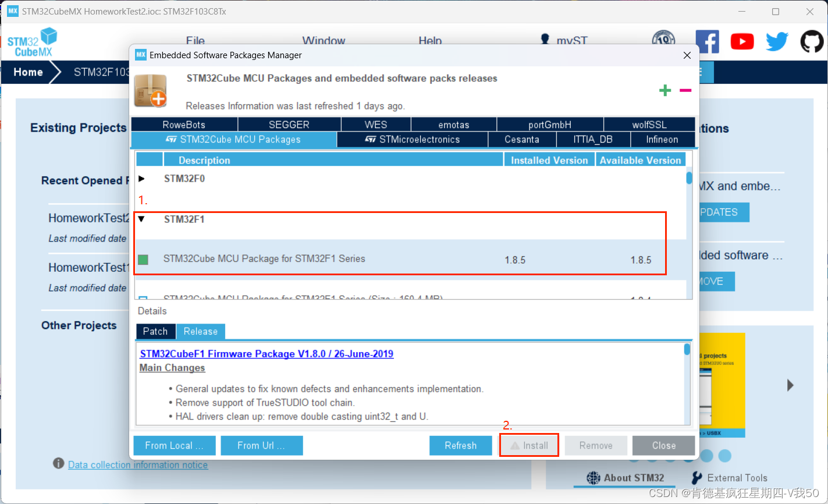Click the From Local button
Image resolution: width=828 pixels, height=504 pixels.
pyautogui.click(x=175, y=445)
